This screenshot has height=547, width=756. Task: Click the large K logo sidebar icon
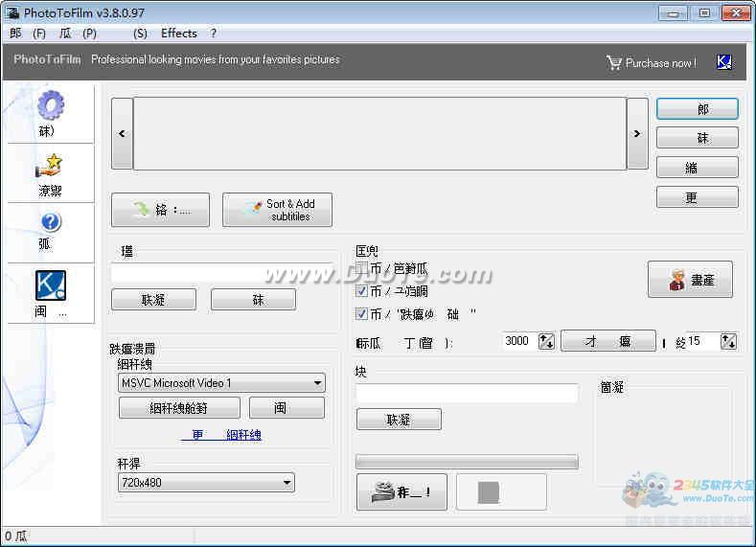[50, 285]
